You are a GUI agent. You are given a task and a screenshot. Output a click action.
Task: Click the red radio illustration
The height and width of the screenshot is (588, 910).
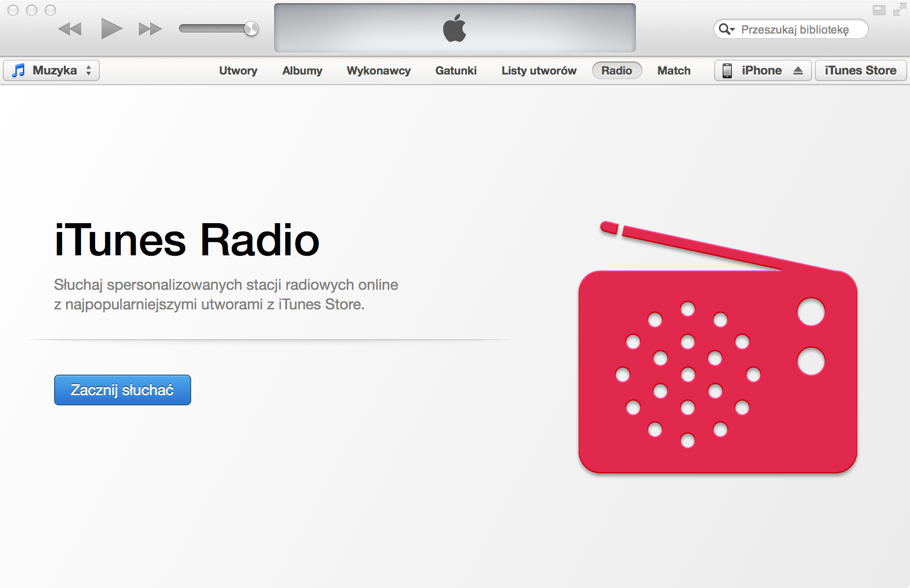point(718,347)
